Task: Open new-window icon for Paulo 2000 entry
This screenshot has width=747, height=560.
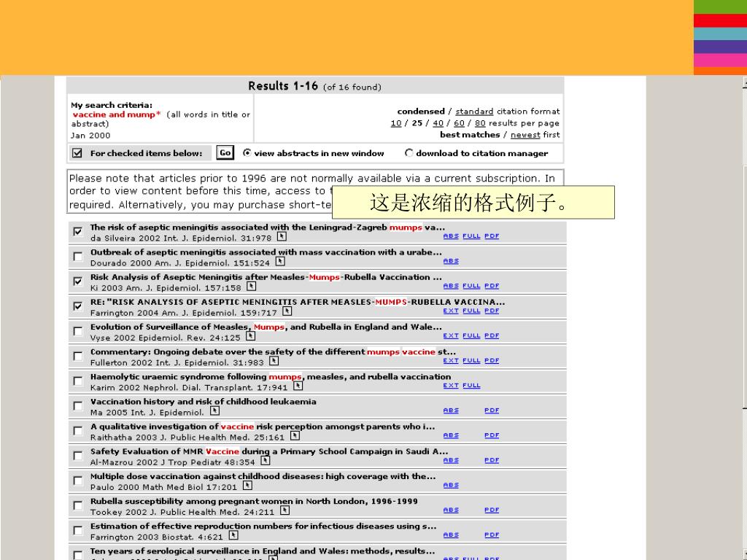Action: 247,486
